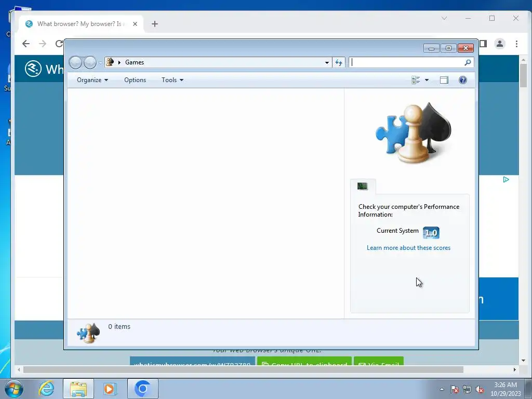The width and height of the screenshot is (532, 399).
Task: Click the Chrome vertical scrollbar thumb
Action: (x=523, y=75)
